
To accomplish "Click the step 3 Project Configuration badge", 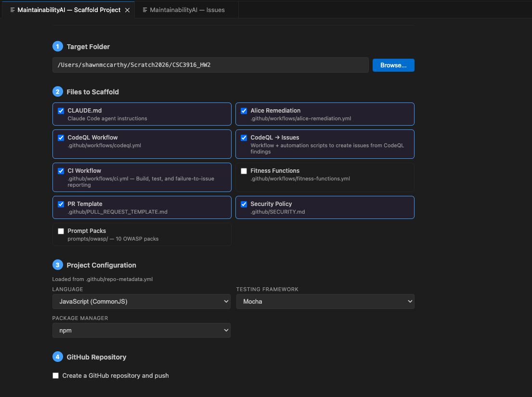I will pyautogui.click(x=57, y=265).
